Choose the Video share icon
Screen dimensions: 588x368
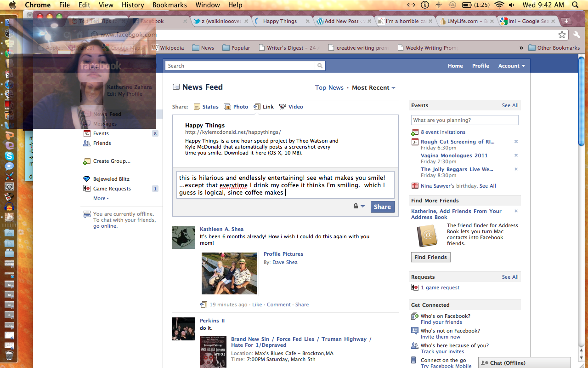[x=283, y=107]
